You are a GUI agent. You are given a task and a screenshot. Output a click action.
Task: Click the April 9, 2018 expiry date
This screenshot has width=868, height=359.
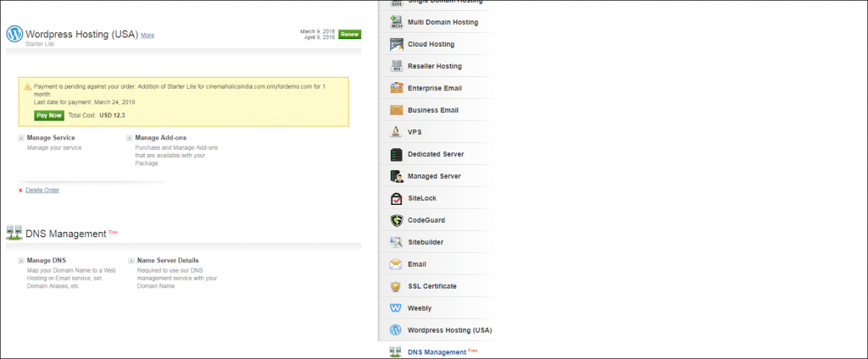point(320,37)
